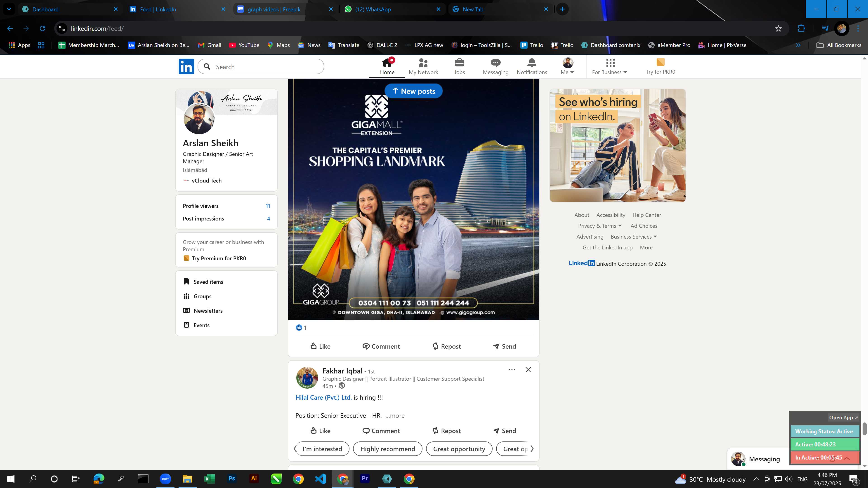This screenshot has width=868, height=488.
Task: Open Fakhar Iqbal's profile name
Action: coord(342,371)
